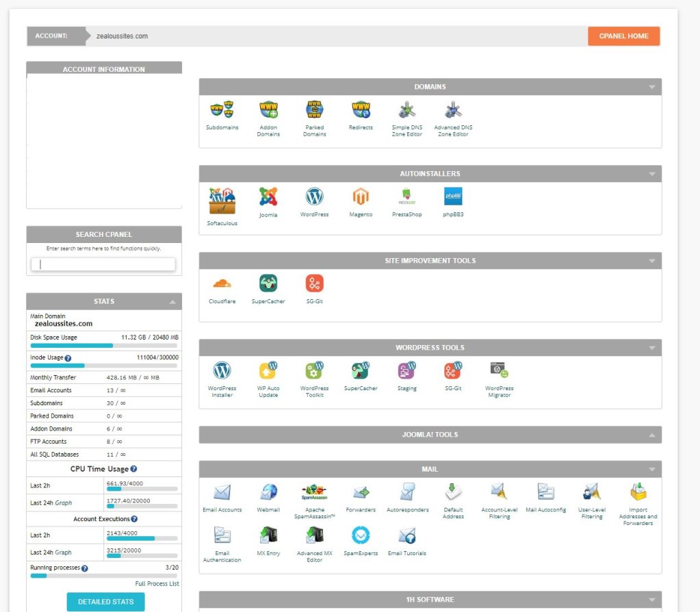The width and height of the screenshot is (700, 612).
Task: Collapse the Site Improvement Tools section
Action: (652, 261)
